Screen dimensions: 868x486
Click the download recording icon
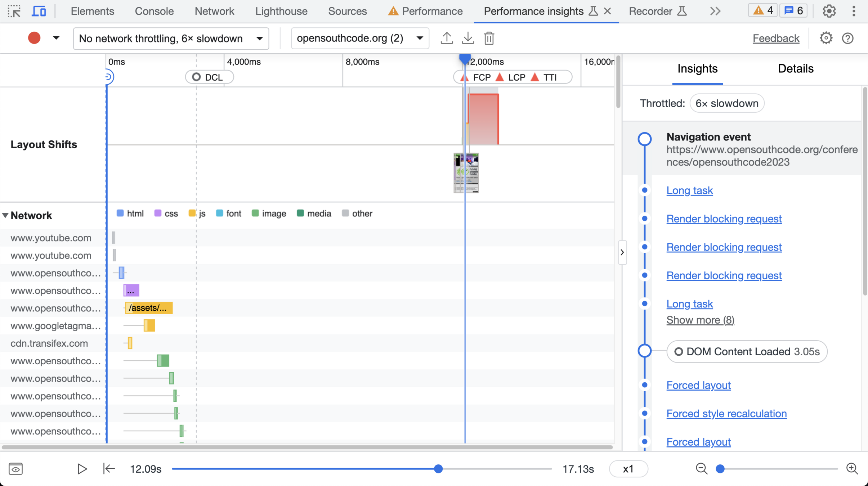click(468, 38)
